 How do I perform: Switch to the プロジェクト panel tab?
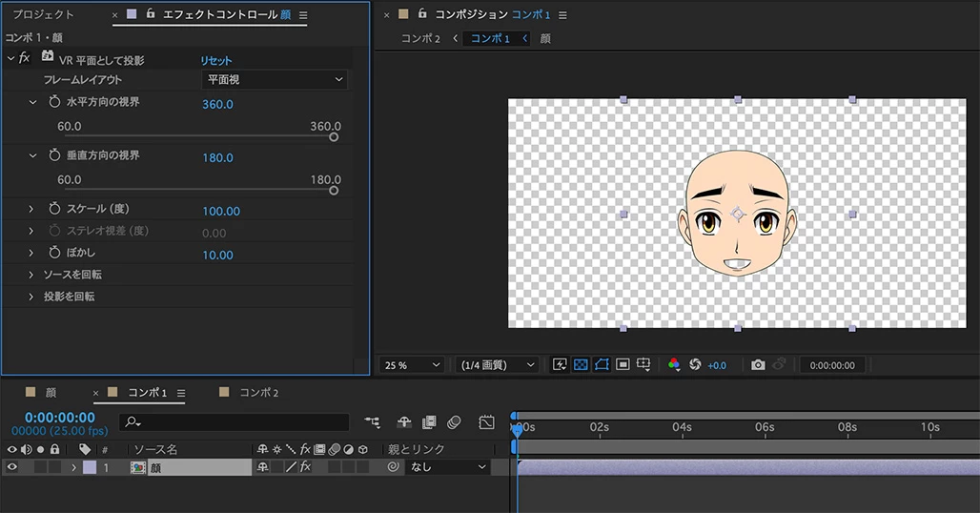43,14
